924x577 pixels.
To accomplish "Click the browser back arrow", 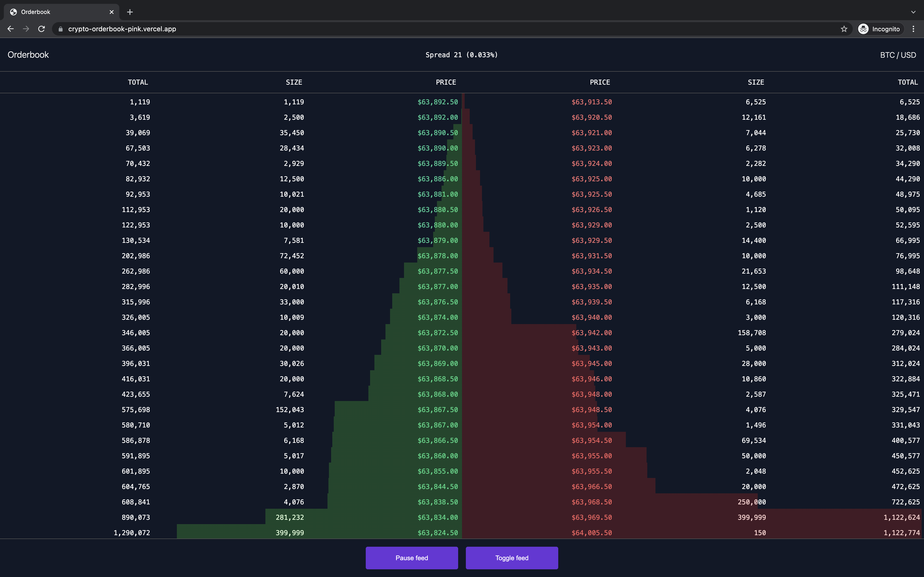I will pos(10,29).
